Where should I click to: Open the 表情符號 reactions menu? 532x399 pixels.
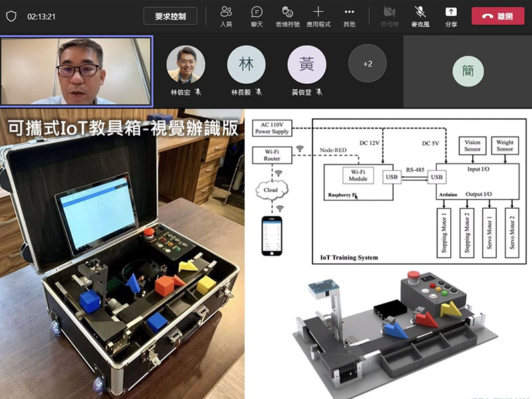[x=287, y=16]
